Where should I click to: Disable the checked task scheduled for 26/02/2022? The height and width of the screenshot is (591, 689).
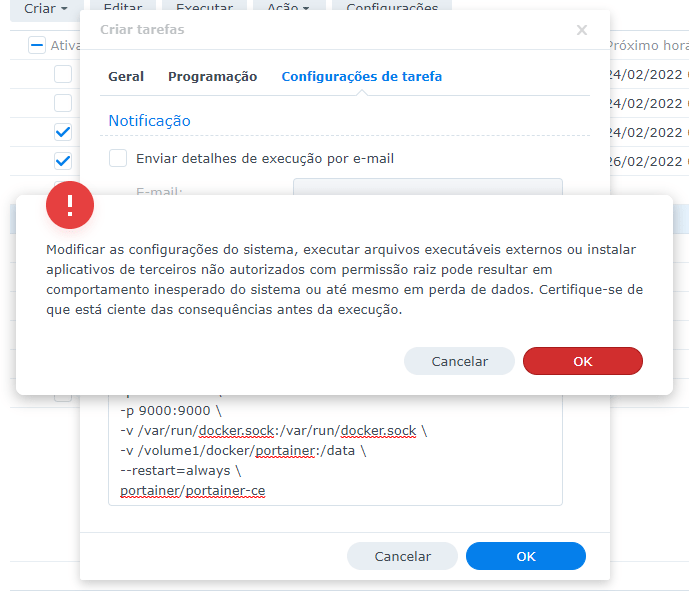click(63, 161)
